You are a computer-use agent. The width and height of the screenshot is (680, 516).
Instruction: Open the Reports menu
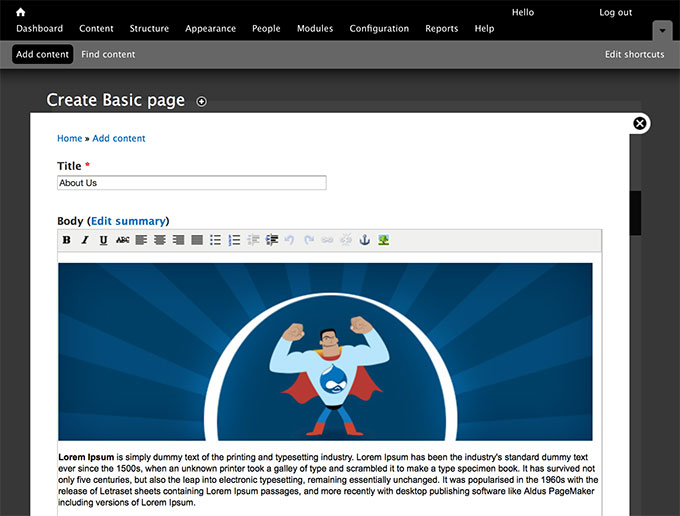pos(441,29)
